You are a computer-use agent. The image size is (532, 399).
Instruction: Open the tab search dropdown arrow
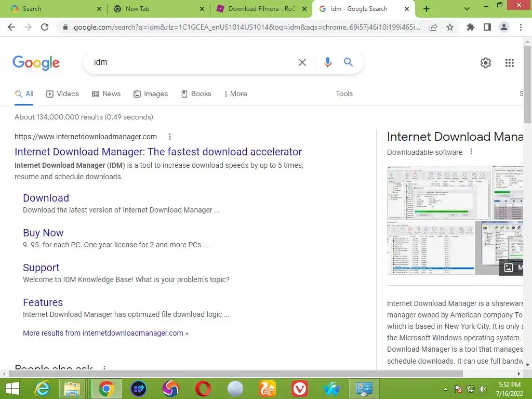467,9
